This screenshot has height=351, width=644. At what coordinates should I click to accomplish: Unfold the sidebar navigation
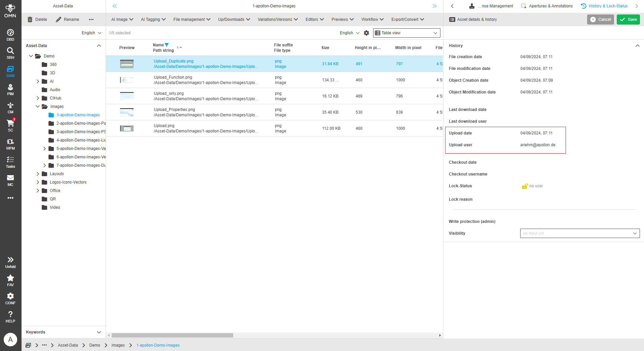pyautogui.click(x=10, y=262)
